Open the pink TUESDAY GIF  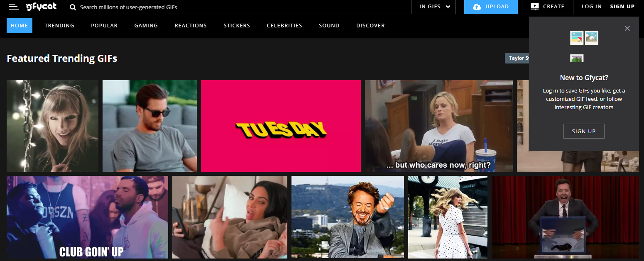(x=281, y=126)
